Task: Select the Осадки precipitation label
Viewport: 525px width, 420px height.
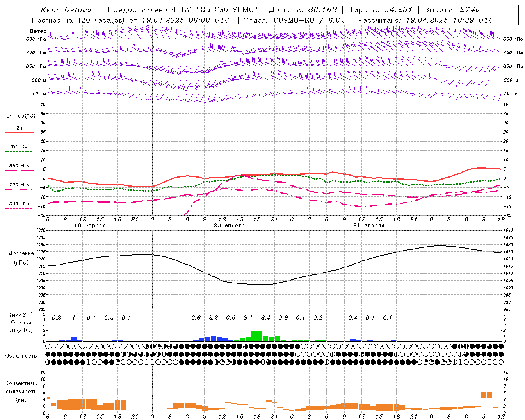Action: (x=21, y=322)
